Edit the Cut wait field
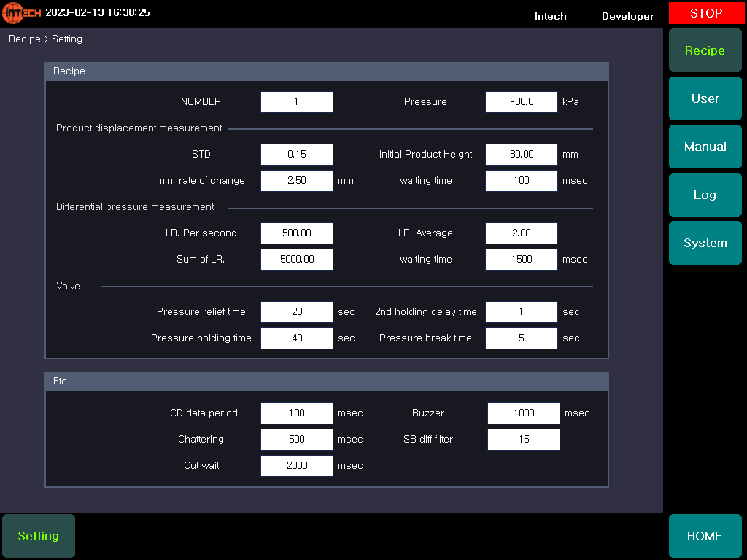Image resolution: width=747 pixels, height=560 pixels. (x=296, y=466)
